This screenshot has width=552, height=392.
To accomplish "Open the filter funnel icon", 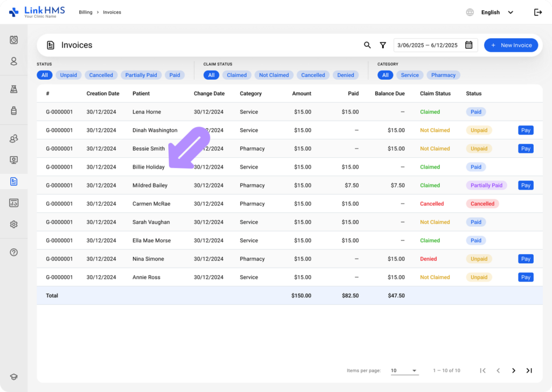I will click(383, 45).
